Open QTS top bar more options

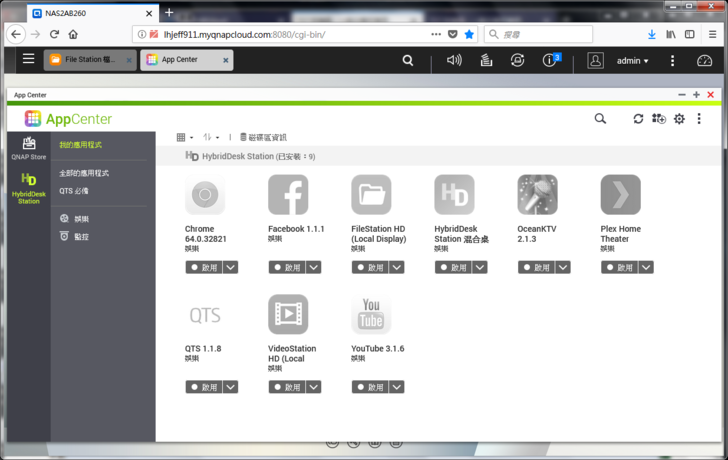[x=672, y=60]
